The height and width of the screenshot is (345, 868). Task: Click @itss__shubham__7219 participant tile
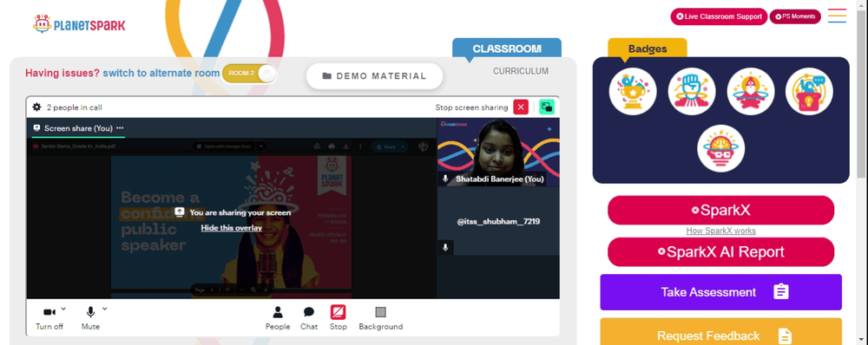coord(498,222)
